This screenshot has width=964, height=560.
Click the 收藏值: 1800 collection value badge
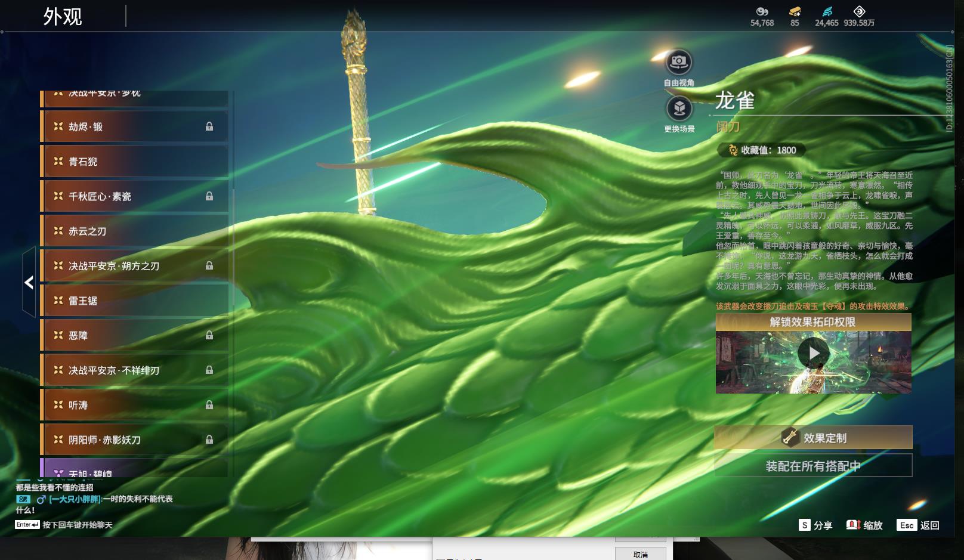pos(762,150)
